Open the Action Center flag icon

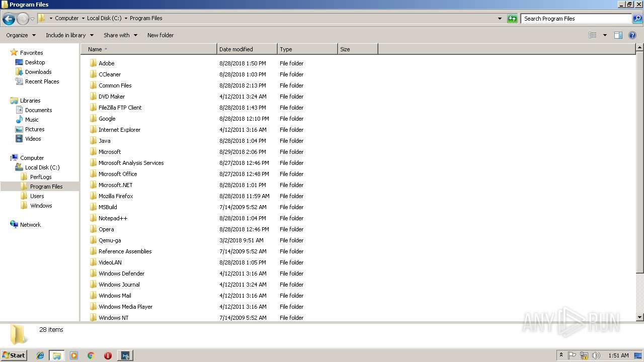(572, 355)
